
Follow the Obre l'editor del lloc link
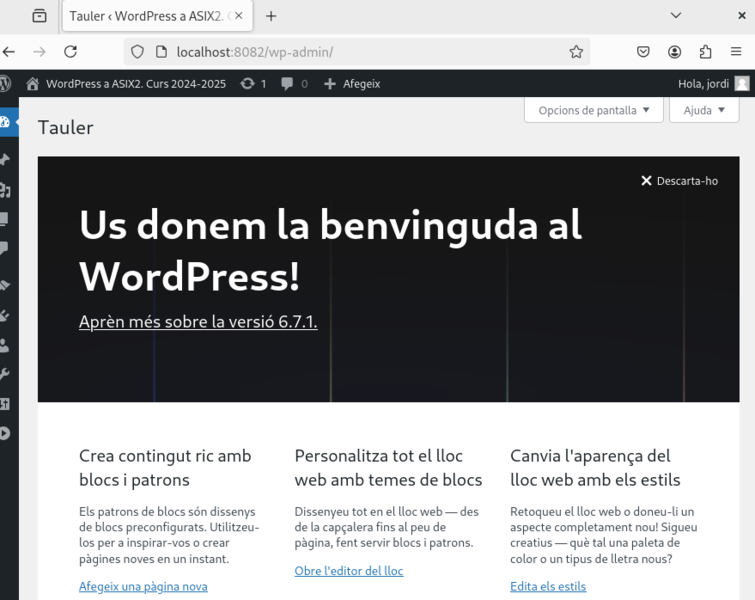349,571
